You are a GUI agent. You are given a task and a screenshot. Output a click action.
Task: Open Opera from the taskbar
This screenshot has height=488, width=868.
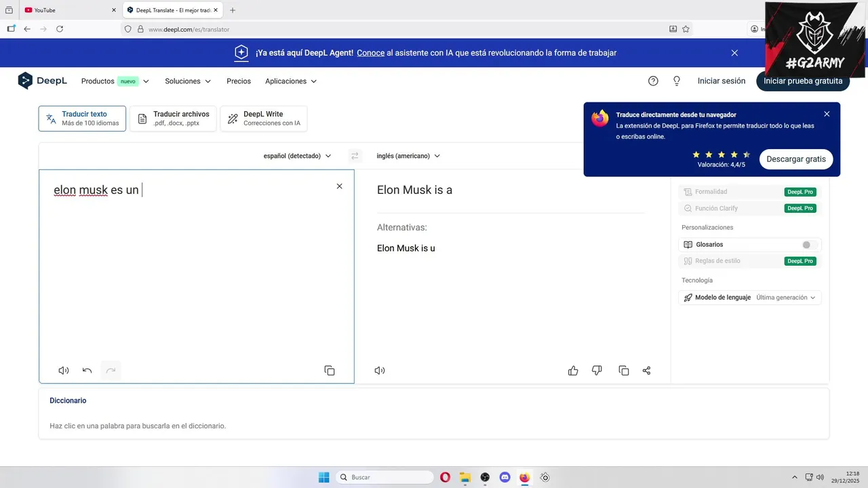coord(445,477)
